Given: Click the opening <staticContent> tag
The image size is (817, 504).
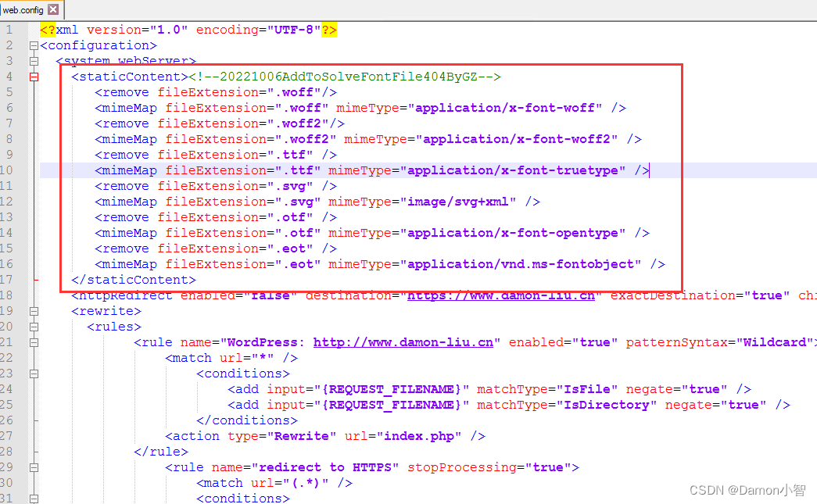Looking at the screenshot, I should coord(130,77).
